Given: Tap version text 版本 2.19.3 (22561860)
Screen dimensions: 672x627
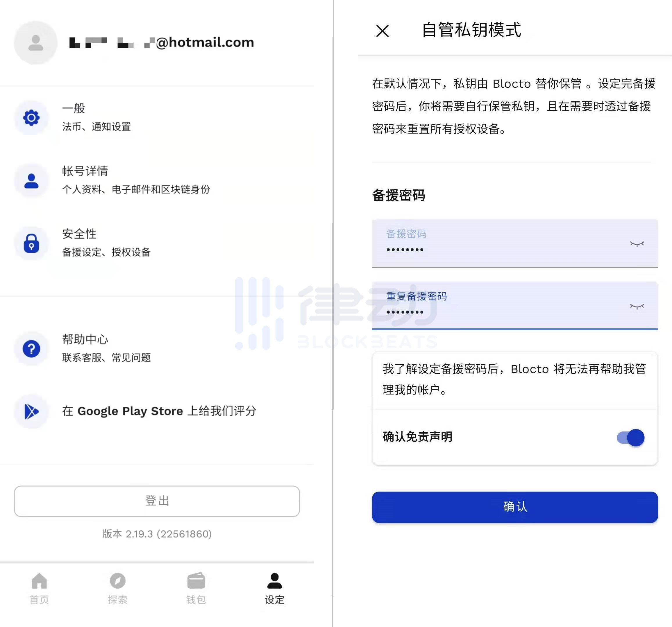Looking at the screenshot, I should click(x=157, y=534).
